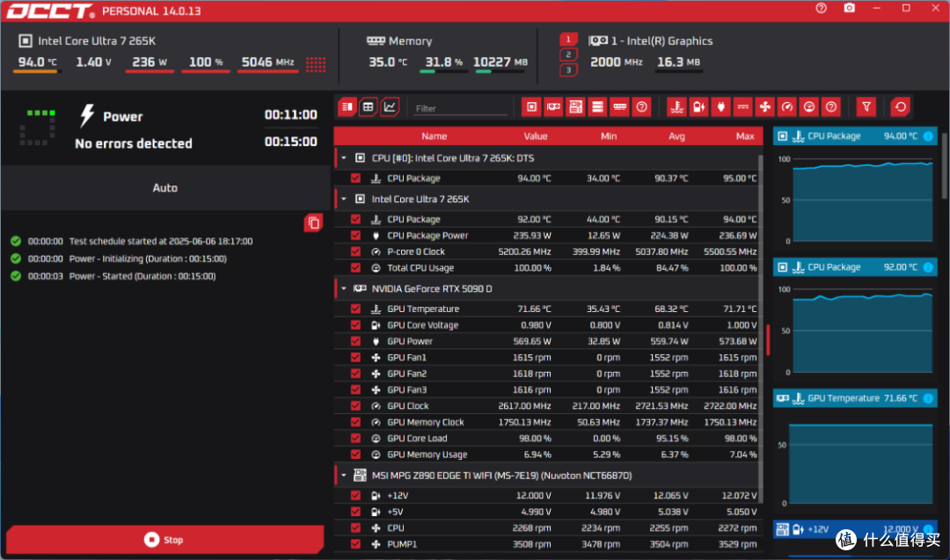Viewport: 950px width, 560px height.
Task: Open the CPU core grid icon
Action: (x=316, y=63)
